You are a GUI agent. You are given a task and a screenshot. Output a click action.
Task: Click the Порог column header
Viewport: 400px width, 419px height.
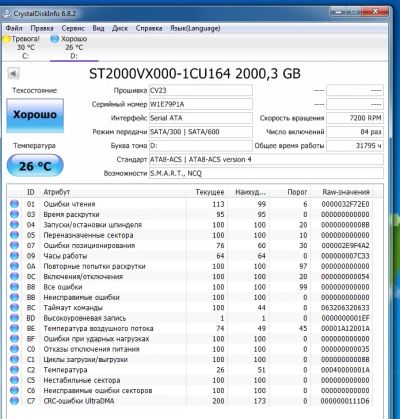(x=297, y=192)
